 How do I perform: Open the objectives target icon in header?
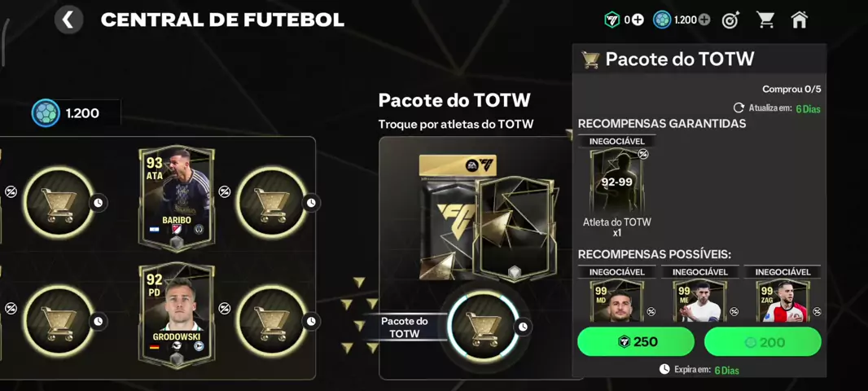[730, 20]
